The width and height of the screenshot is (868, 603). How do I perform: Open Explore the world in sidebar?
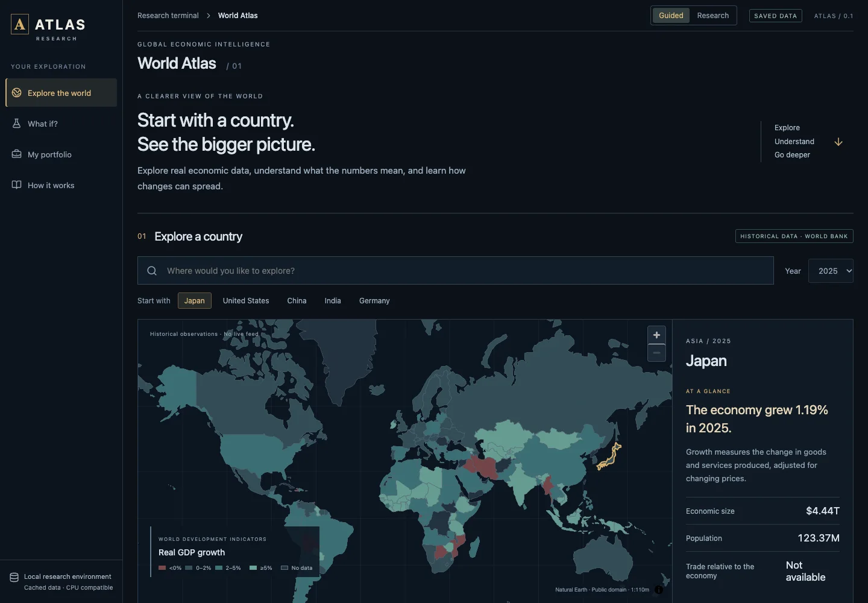(x=61, y=93)
